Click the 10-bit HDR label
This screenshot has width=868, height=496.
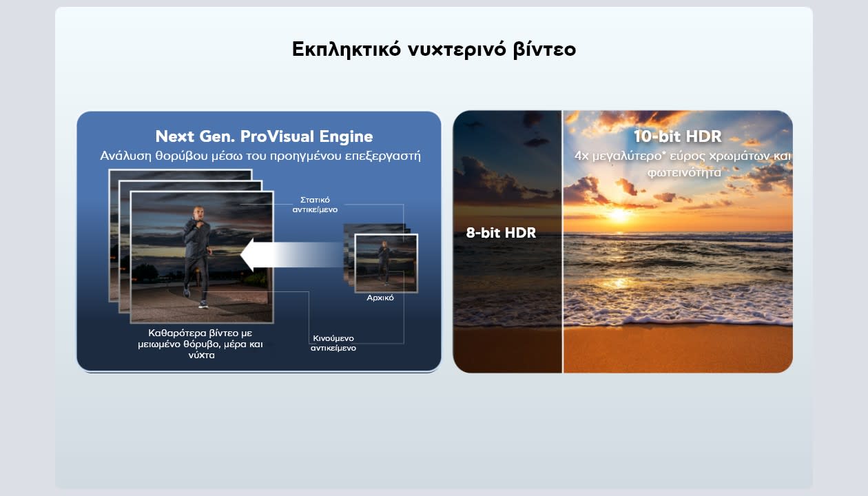point(677,136)
